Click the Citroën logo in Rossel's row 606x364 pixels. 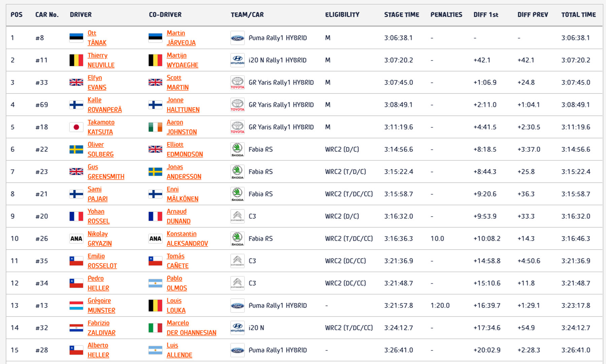pos(237,216)
